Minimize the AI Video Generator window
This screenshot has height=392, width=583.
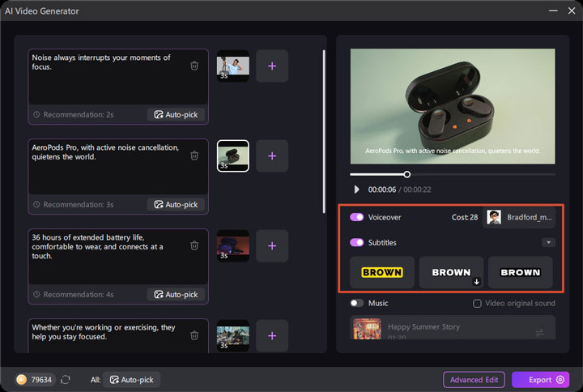(x=553, y=11)
